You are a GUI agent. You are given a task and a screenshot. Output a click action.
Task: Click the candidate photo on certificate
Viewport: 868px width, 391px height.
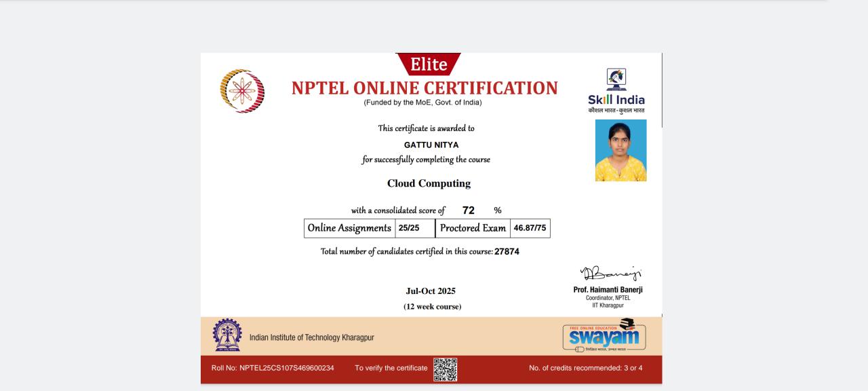point(620,151)
